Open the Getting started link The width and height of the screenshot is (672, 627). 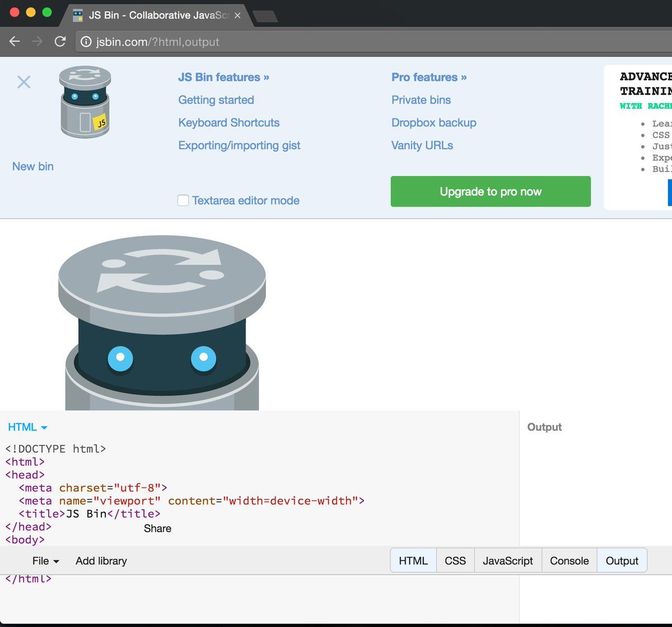click(216, 100)
